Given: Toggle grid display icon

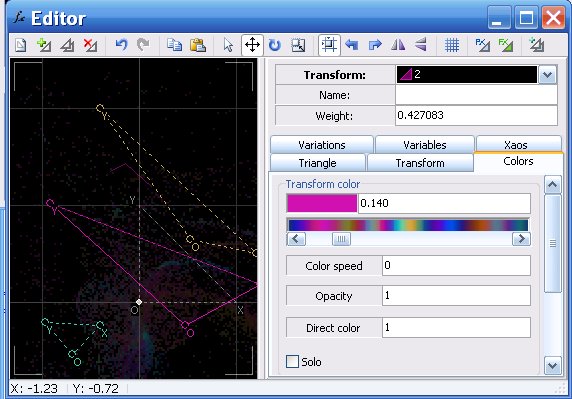Looking at the screenshot, I should pyautogui.click(x=452, y=45).
